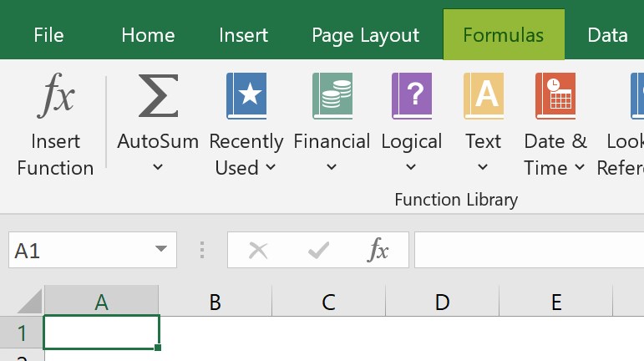Screen dimensions: 644x361
Task: Open the Insert Function dialog from the ribbon
Action: [x=55, y=125]
